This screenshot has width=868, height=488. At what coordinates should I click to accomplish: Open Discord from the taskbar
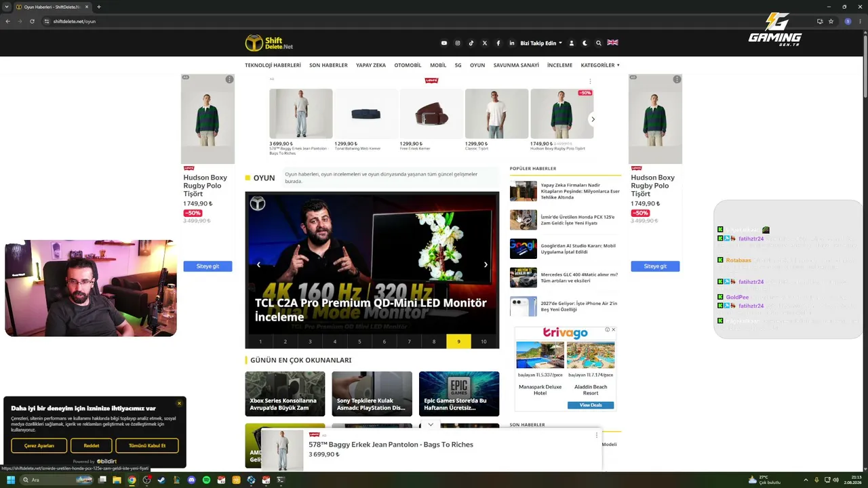pyautogui.click(x=191, y=480)
